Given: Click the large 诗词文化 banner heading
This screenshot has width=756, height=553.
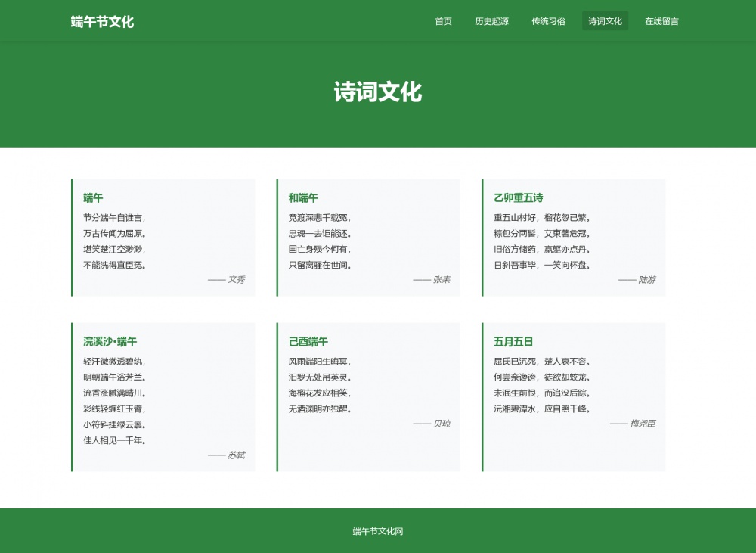Looking at the screenshot, I should [x=377, y=92].
